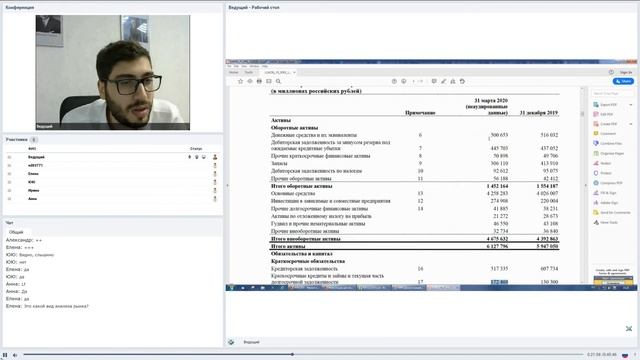Screen dimensions: 640x360
Task: Open the Edit PDF tool
Action: tap(603, 114)
